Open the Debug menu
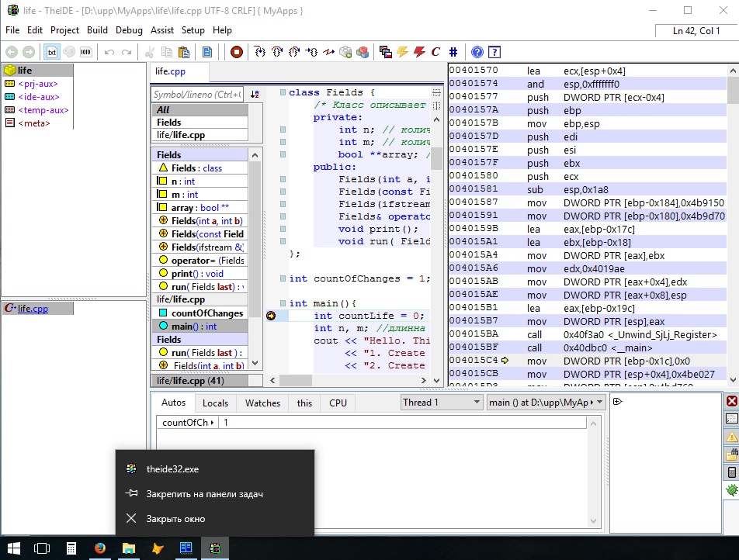The image size is (739, 560). click(x=129, y=30)
